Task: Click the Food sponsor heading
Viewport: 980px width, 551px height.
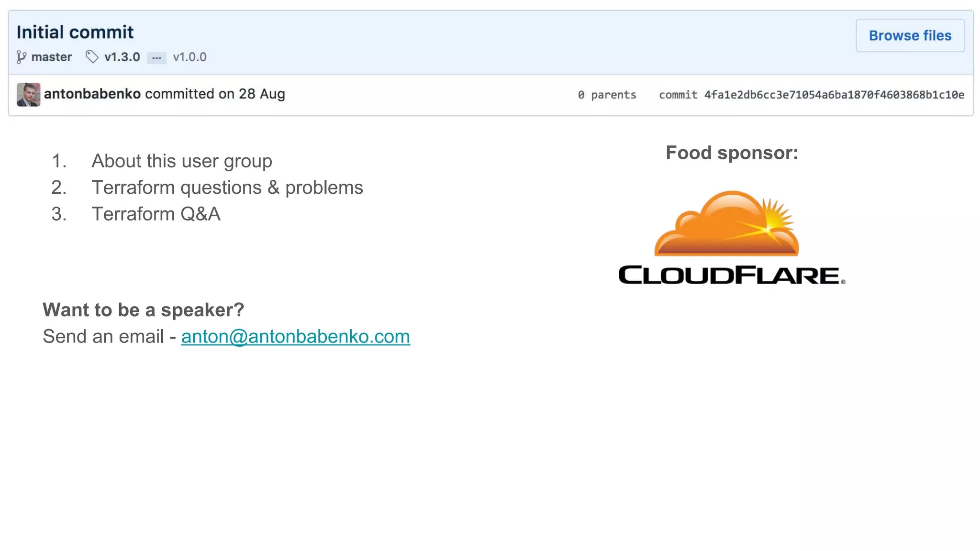Action: click(x=732, y=153)
